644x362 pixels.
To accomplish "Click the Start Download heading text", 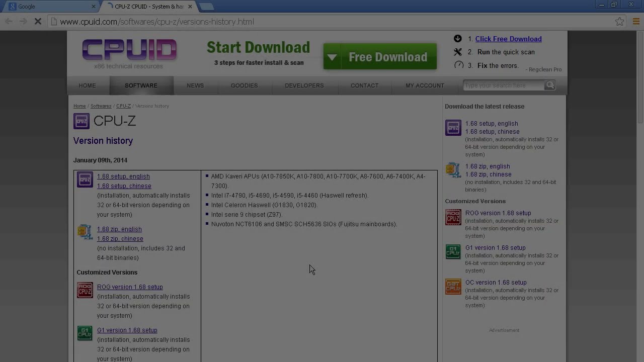I will pyautogui.click(x=258, y=47).
